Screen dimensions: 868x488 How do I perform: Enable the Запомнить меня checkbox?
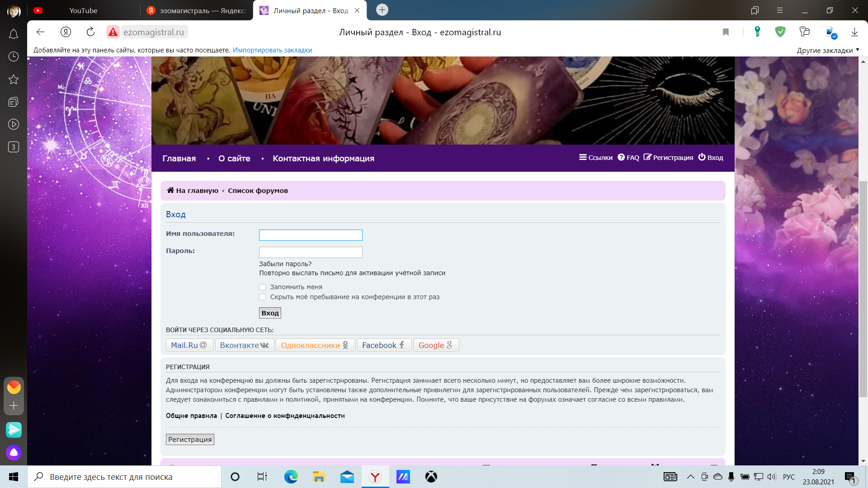pos(262,287)
